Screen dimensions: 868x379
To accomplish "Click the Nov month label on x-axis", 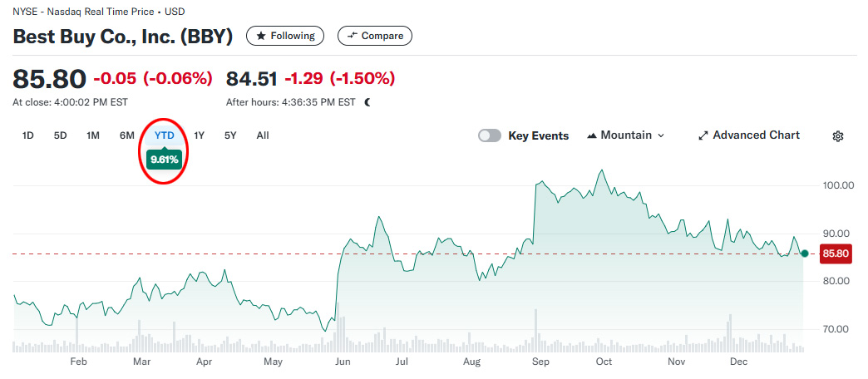I will tap(677, 362).
